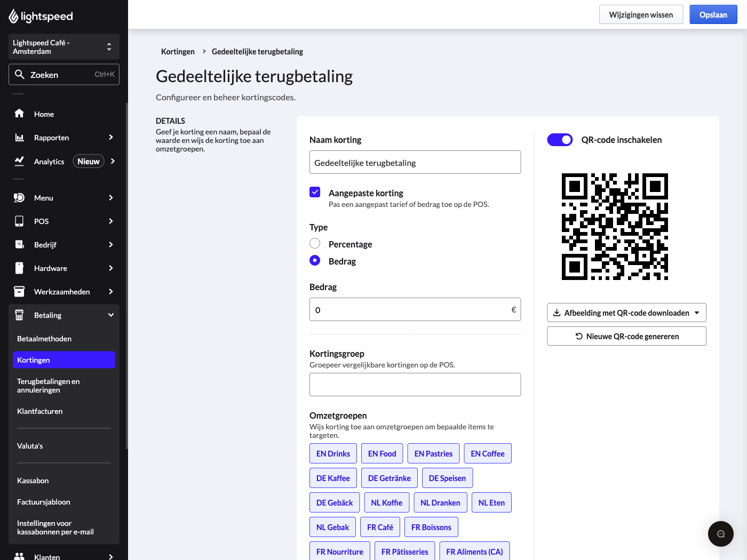747x560 pixels.
Task: Open the Lightspeed Café location switcher
Action: pos(64,47)
